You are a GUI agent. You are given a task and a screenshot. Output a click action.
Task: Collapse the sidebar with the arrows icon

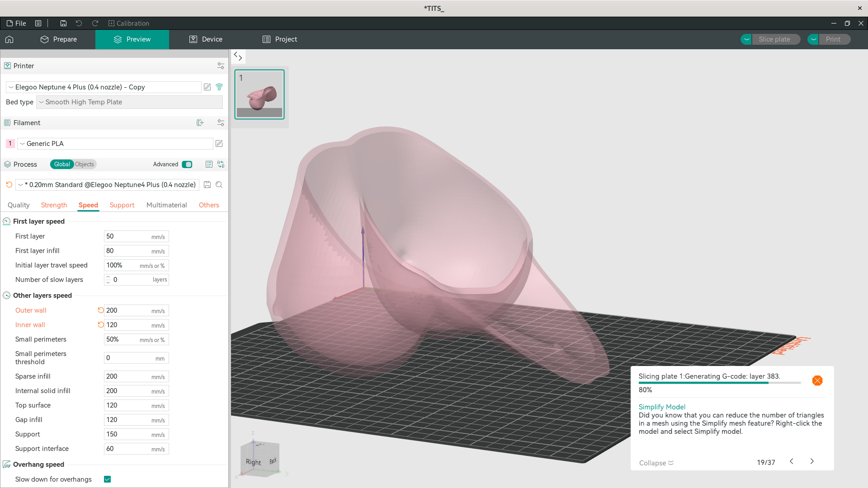pyautogui.click(x=238, y=56)
